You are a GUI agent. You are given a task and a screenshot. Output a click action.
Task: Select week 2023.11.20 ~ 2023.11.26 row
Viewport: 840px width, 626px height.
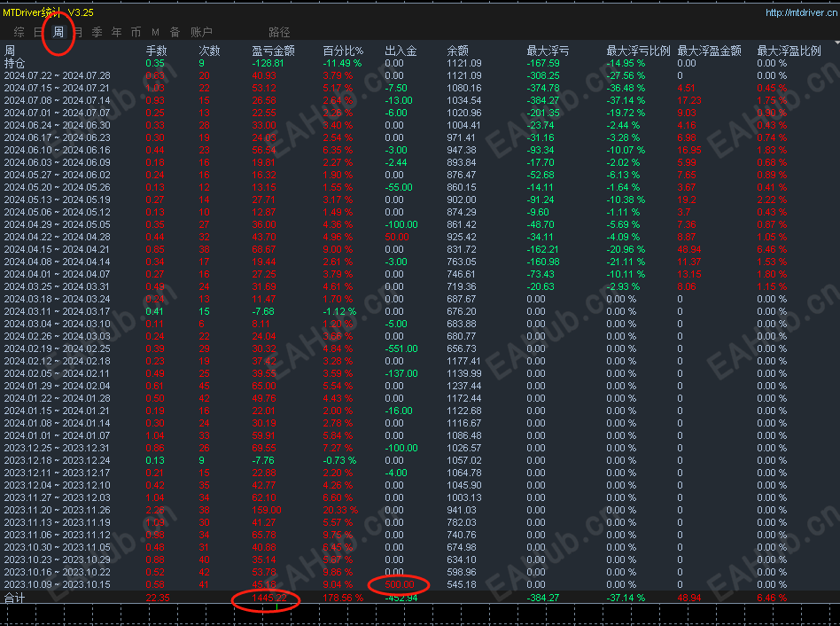click(x=420, y=510)
